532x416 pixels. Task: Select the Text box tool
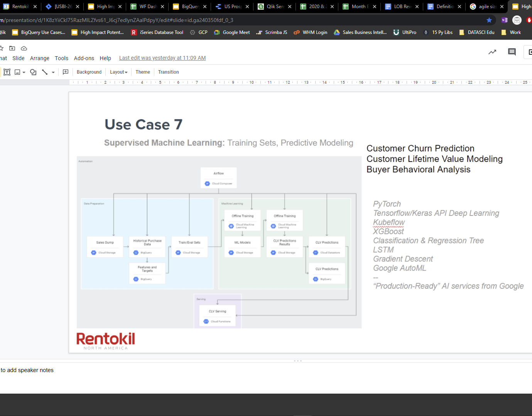pos(7,72)
